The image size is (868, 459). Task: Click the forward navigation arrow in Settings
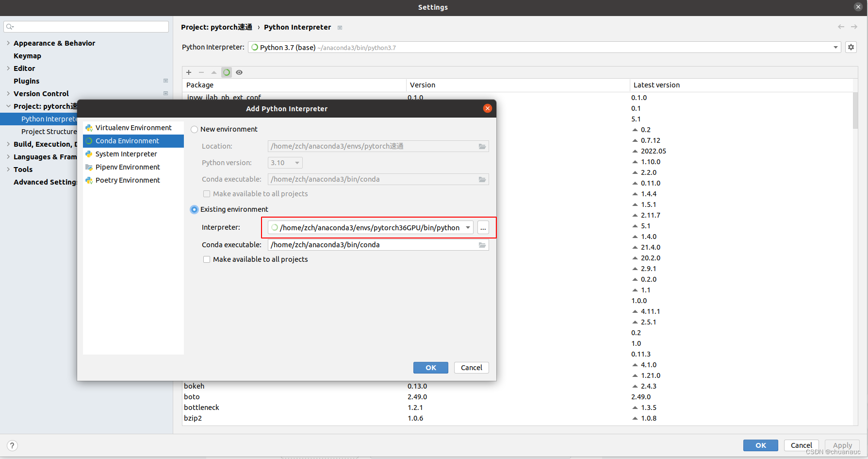pyautogui.click(x=854, y=27)
